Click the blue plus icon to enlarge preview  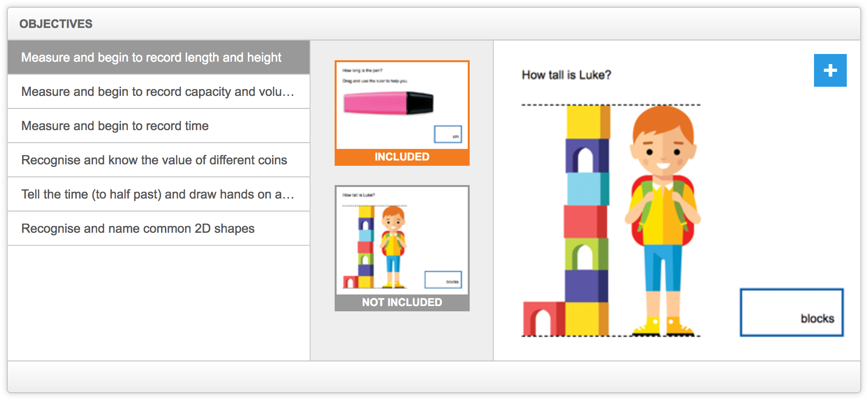[830, 70]
